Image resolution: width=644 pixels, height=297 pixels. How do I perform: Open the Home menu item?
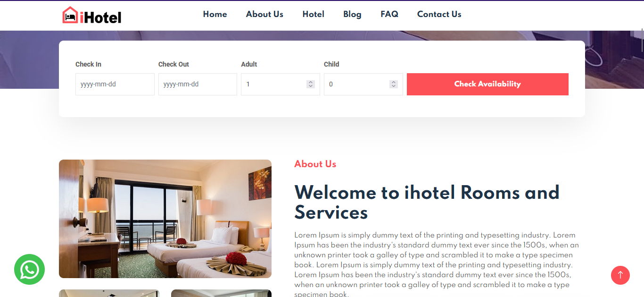click(215, 14)
